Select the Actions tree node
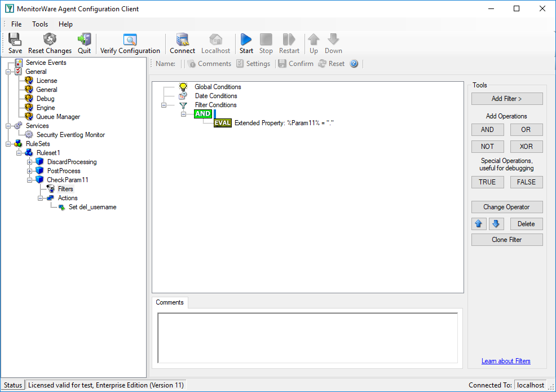556x392 pixels. (x=68, y=198)
